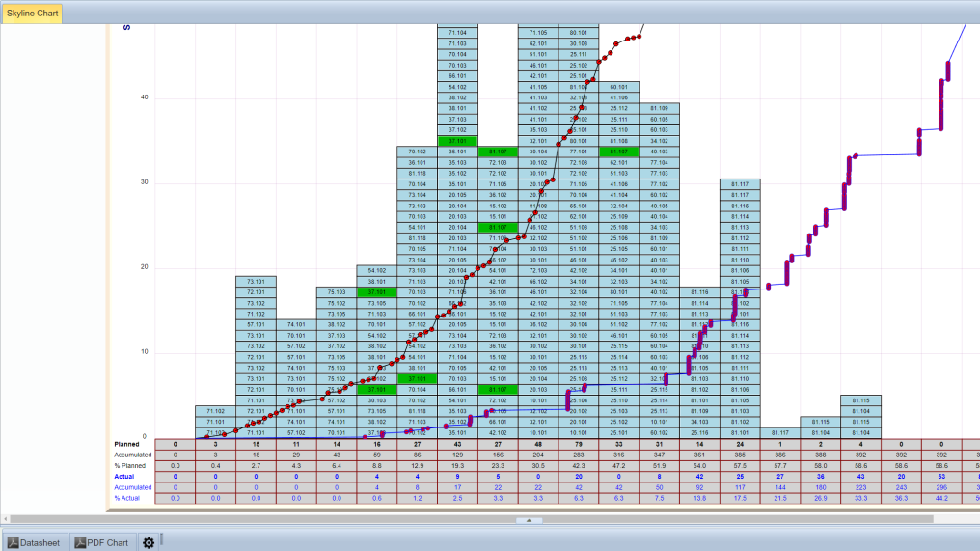
Task: Select the Skyline Chart tab
Action: 32,14
